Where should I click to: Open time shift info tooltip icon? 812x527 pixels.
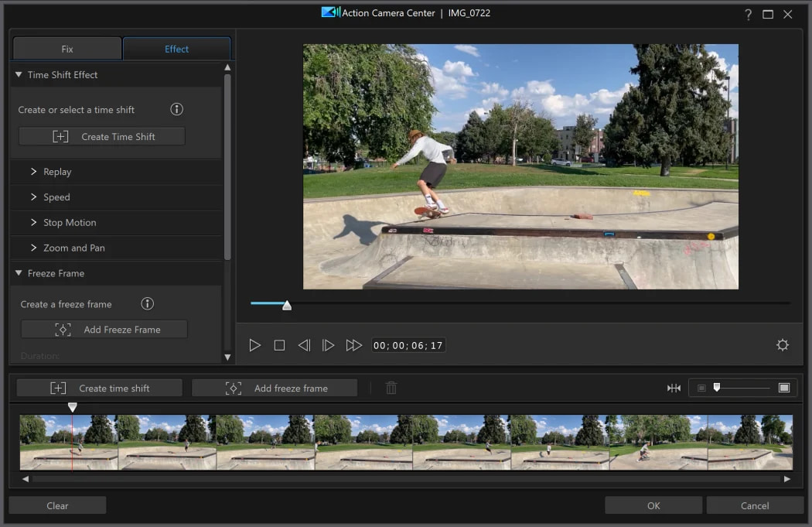[x=176, y=109]
